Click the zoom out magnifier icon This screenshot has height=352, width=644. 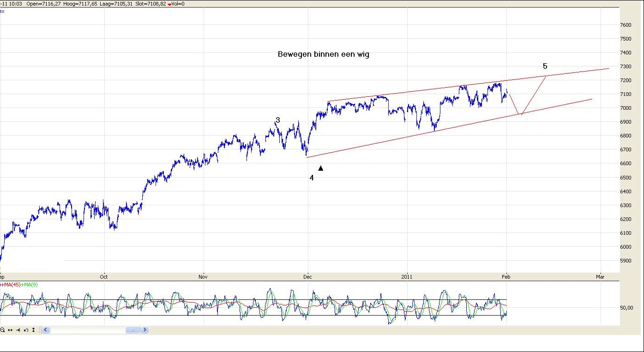click(3, 330)
